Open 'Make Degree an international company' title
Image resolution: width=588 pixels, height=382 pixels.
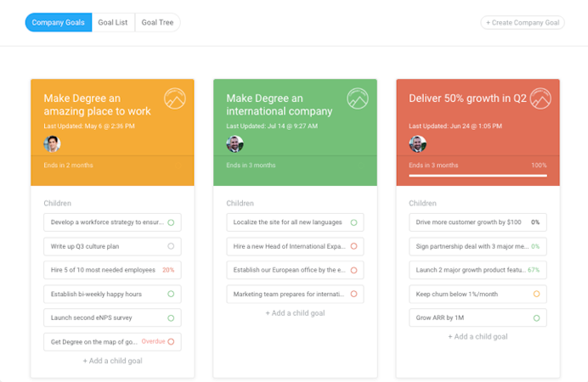279,104
